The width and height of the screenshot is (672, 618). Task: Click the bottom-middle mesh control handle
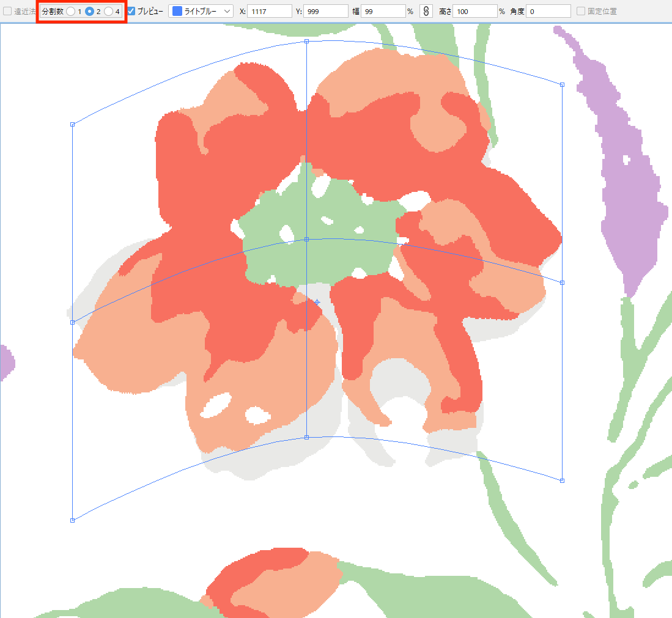point(306,438)
